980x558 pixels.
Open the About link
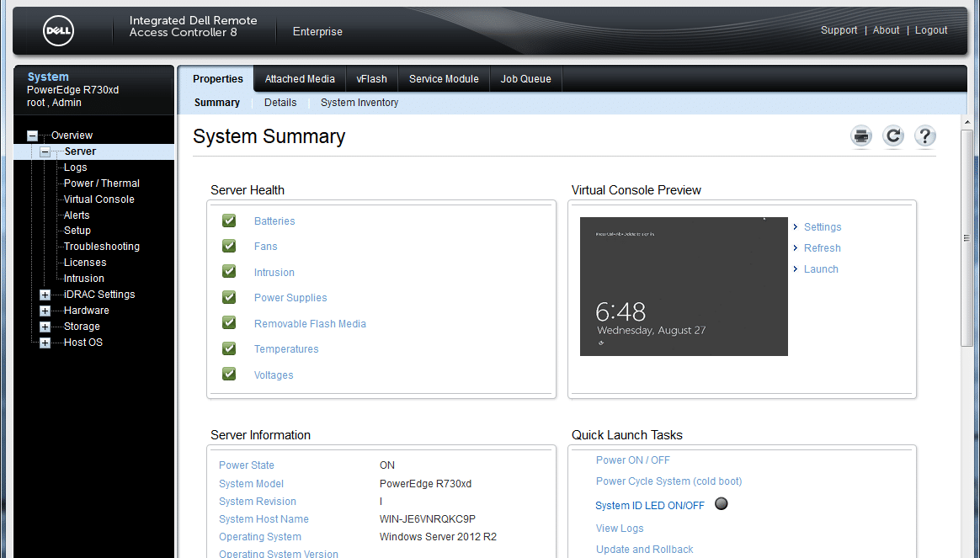pos(886,30)
